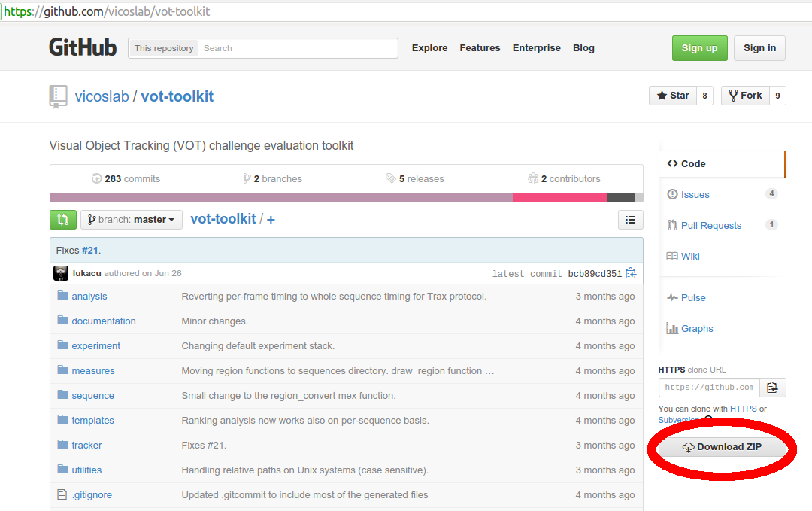Click the measures folder icon
The width and height of the screenshot is (812, 511).
coord(62,370)
